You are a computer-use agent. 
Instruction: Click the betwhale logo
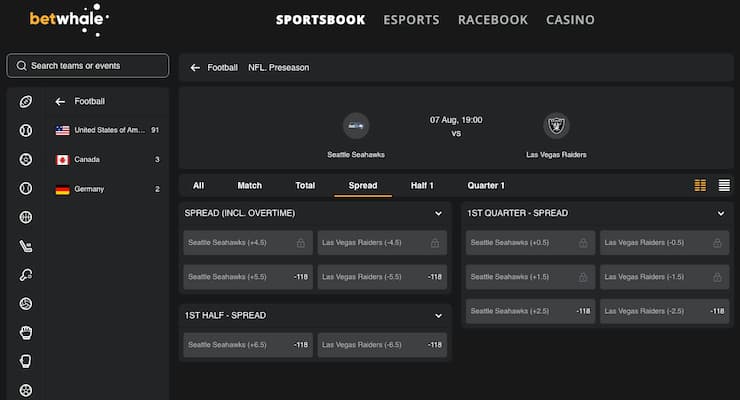click(69, 19)
